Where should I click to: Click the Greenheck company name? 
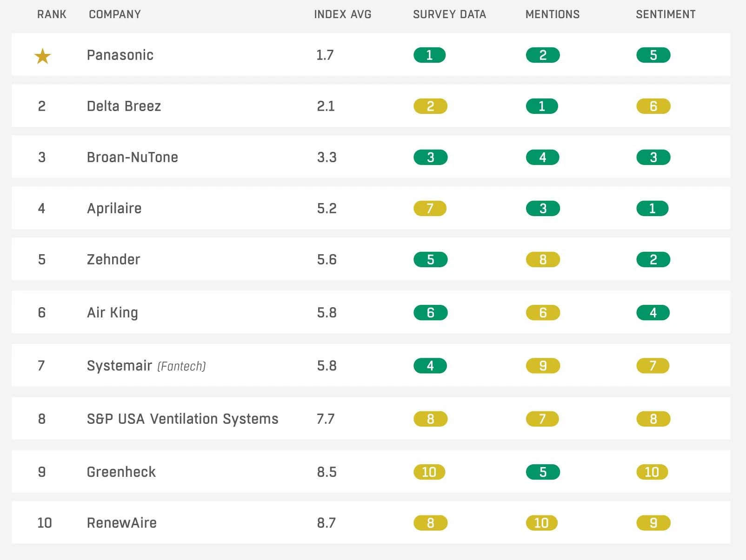pos(121,472)
